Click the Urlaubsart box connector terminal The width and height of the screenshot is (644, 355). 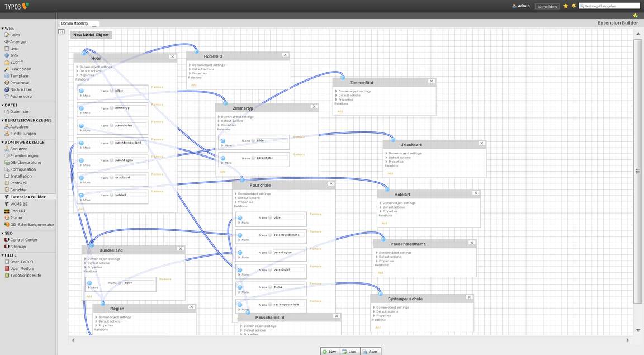click(x=393, y=140)
